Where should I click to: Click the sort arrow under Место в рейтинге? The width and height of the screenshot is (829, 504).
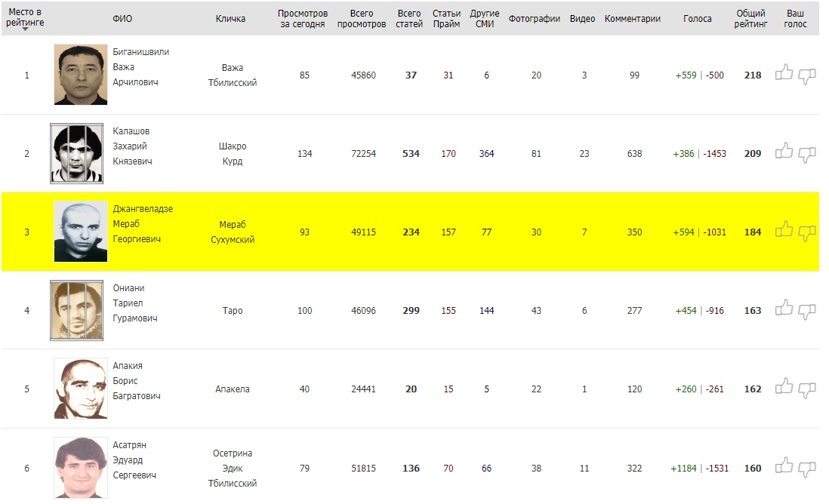(25, 29)
